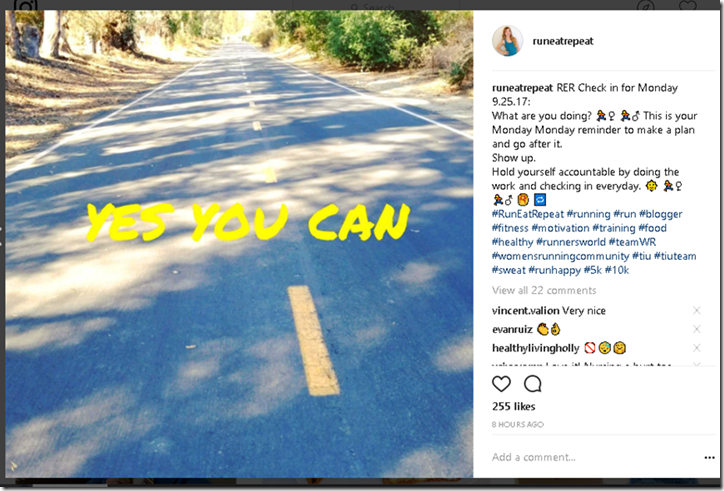Open the #RunEatRepeat hashtag
The height and width of the screenshot is (491, 724).
point(528,214)
